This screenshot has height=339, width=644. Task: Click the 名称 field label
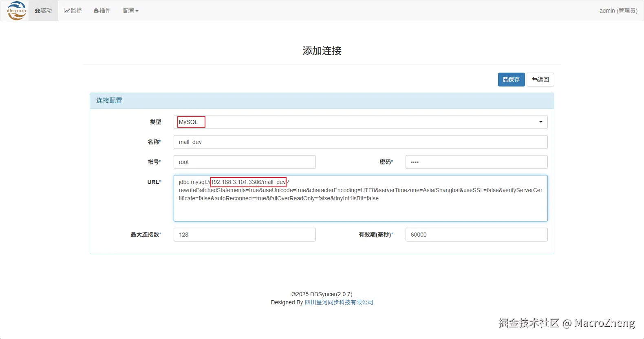[154, 142]
